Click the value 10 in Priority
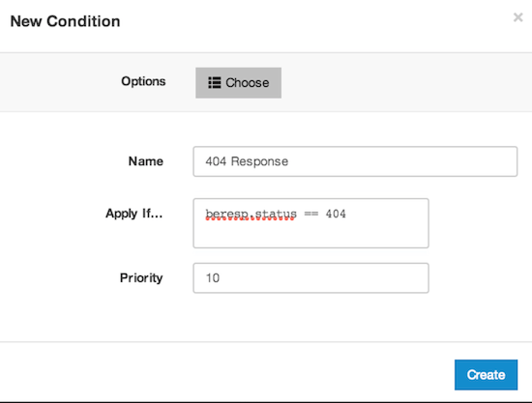The height and width of the screenshot is (403, 532). [213, 278]
